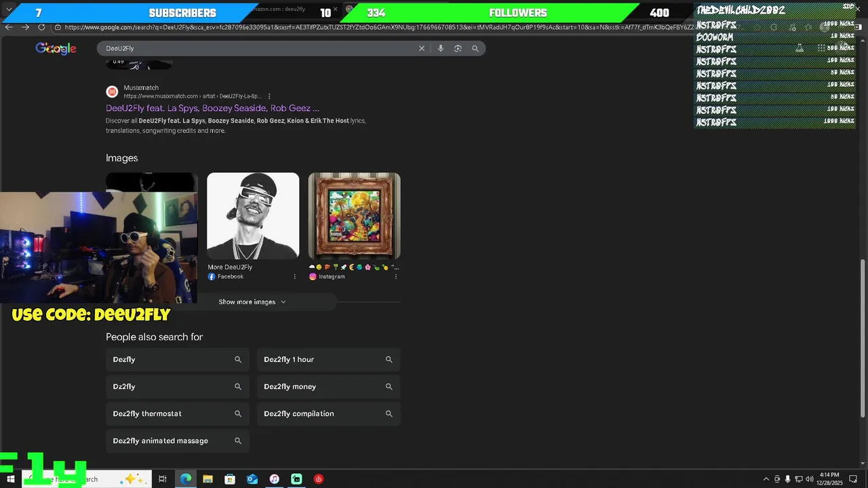This screenshot has width=868, height=488.
Task: Search for Dez2fly money
Action: click(328, 386)
